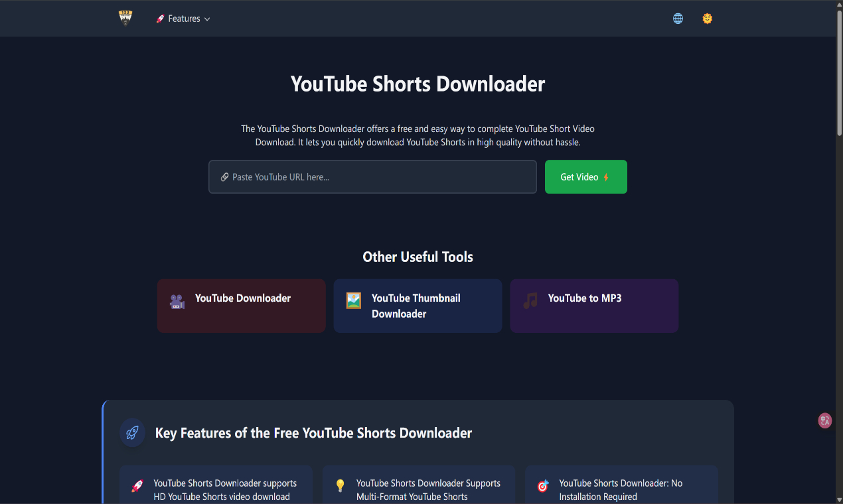Click the Paste YouTube URL input field
Image resolution: width=843 pixels, height=504 pixels.
(x=372, y=177)
